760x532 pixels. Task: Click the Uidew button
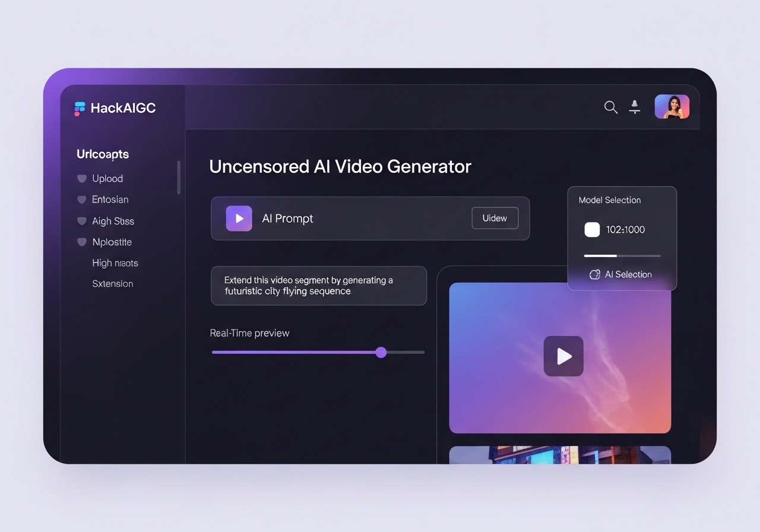tap(495, 218)
